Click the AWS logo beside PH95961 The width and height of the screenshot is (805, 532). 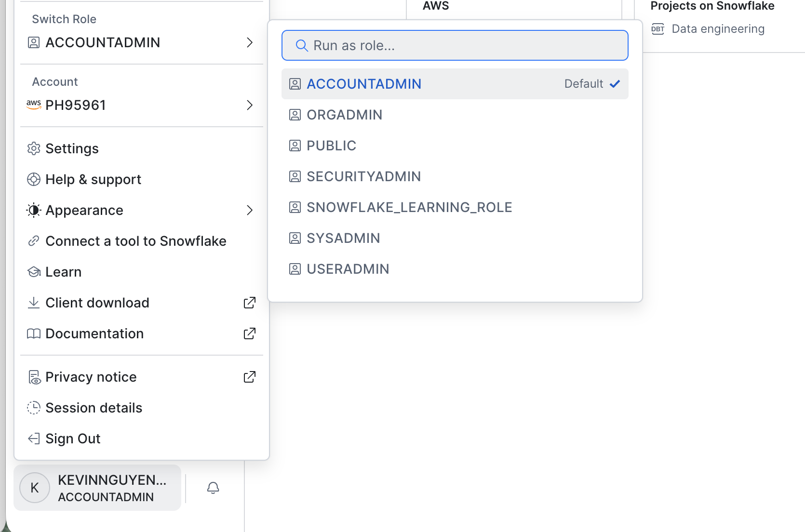pyautogui.click(x=34, y=105)
